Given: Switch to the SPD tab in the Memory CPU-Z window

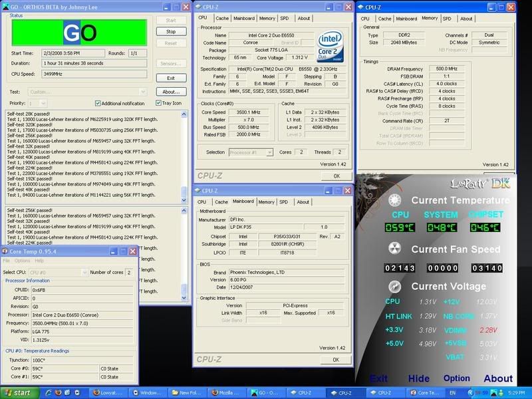Looking at the screenshot, I should (445, 19).
